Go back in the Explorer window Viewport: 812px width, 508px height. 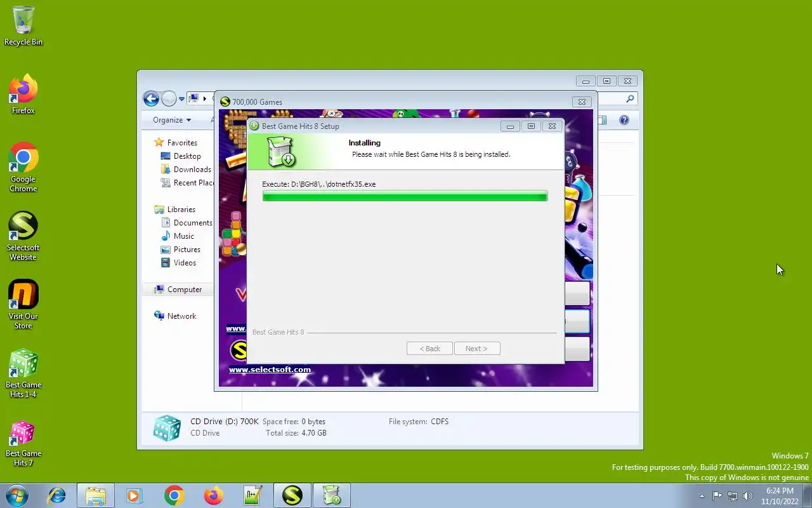(x=151, y=98)
